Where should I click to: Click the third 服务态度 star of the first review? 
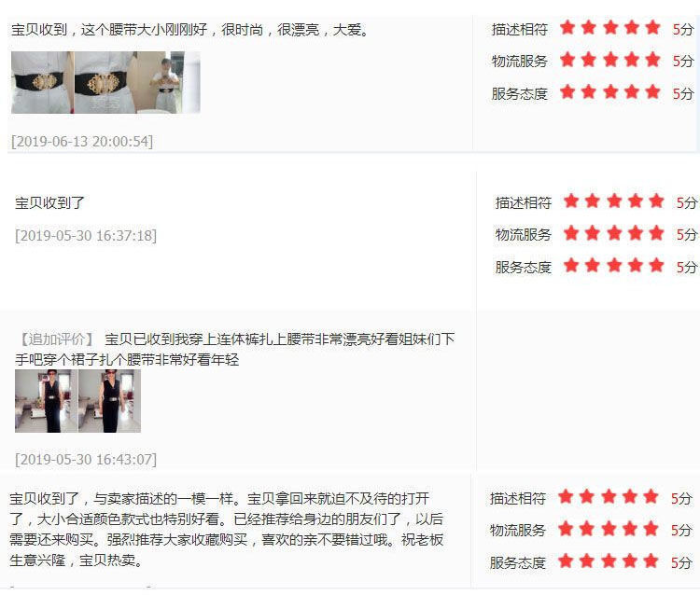tap(610, 92)
